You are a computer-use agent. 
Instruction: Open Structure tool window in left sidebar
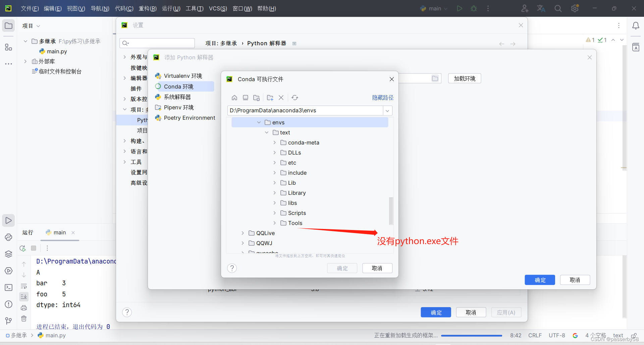point(9,47)
